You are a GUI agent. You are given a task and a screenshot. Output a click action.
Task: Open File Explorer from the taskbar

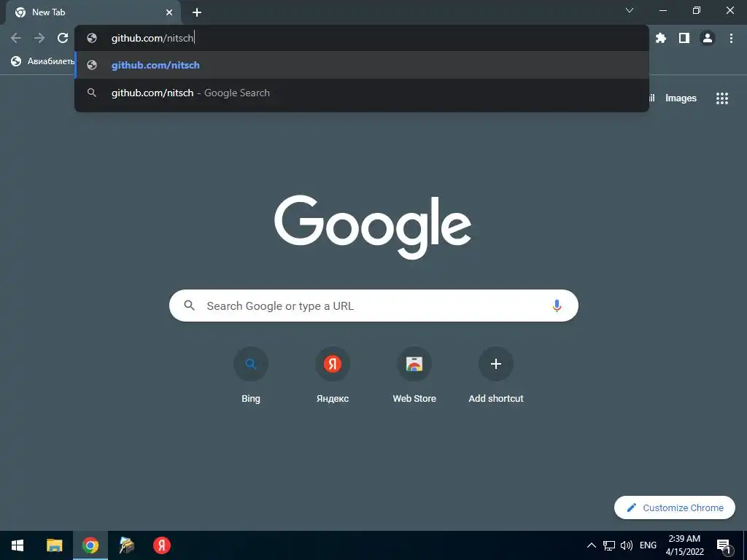[x=54, y=545]
